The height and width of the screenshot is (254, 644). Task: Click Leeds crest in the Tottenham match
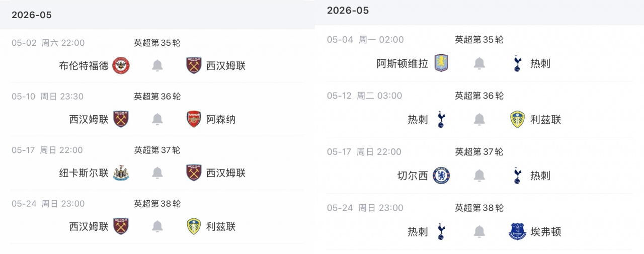coord(517,120)
